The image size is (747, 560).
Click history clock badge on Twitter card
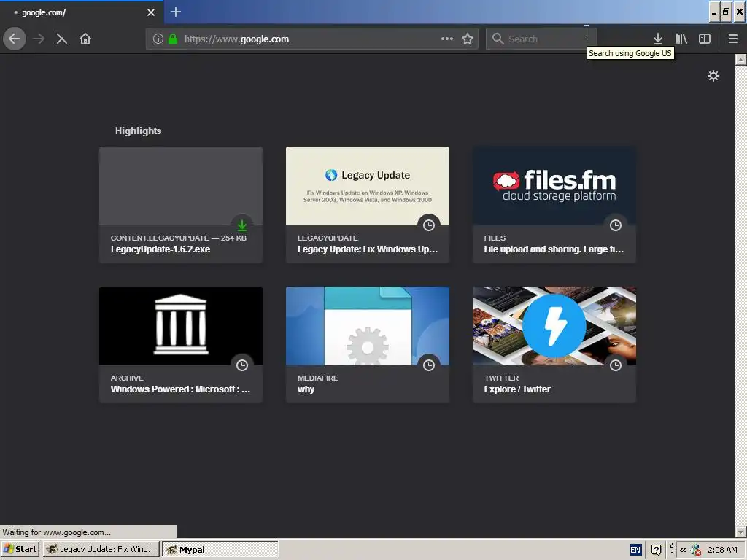[x=616, y=365]
